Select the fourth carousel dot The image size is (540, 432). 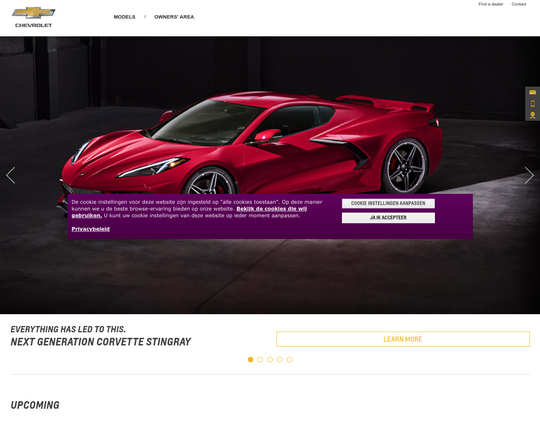[280, 360]
